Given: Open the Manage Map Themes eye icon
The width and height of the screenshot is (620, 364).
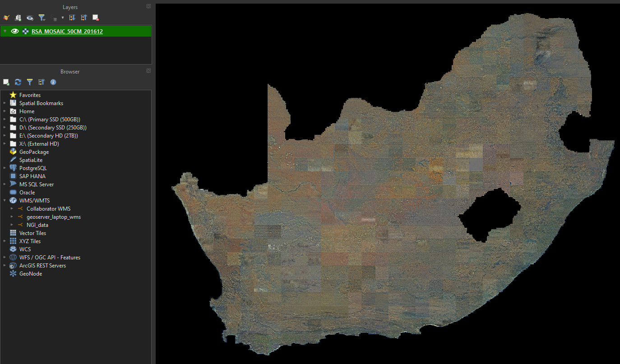Looking at the screenshot, I should (x=30, y=18).
